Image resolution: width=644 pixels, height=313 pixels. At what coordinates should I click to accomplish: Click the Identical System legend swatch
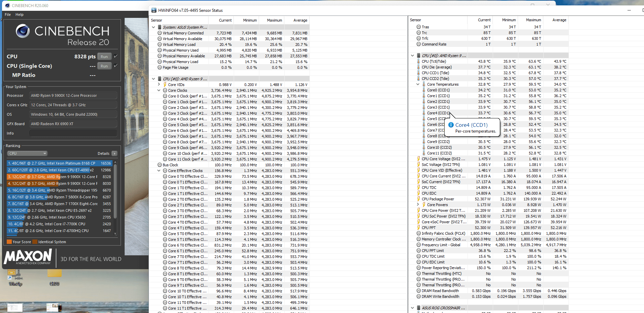pos(35,242)
